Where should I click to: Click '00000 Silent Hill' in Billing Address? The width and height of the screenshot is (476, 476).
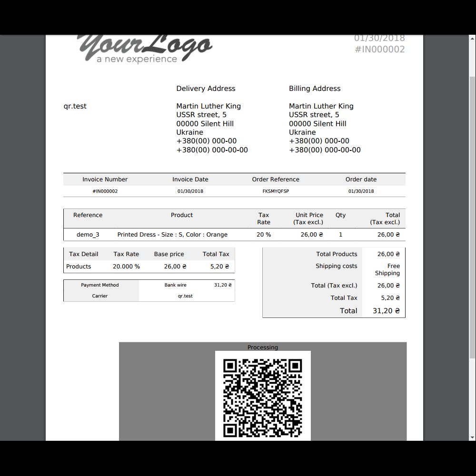317,124
